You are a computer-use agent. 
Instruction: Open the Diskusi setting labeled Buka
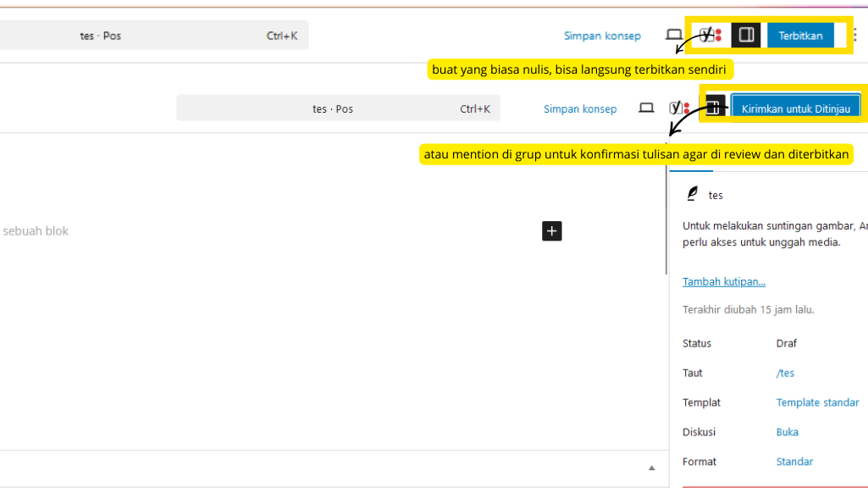(787, 432)
